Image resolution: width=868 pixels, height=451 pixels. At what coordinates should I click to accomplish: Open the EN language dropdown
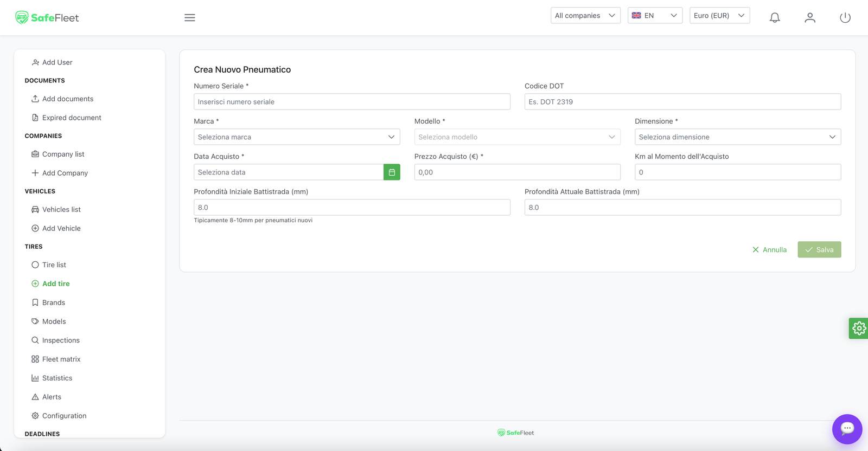655,16
